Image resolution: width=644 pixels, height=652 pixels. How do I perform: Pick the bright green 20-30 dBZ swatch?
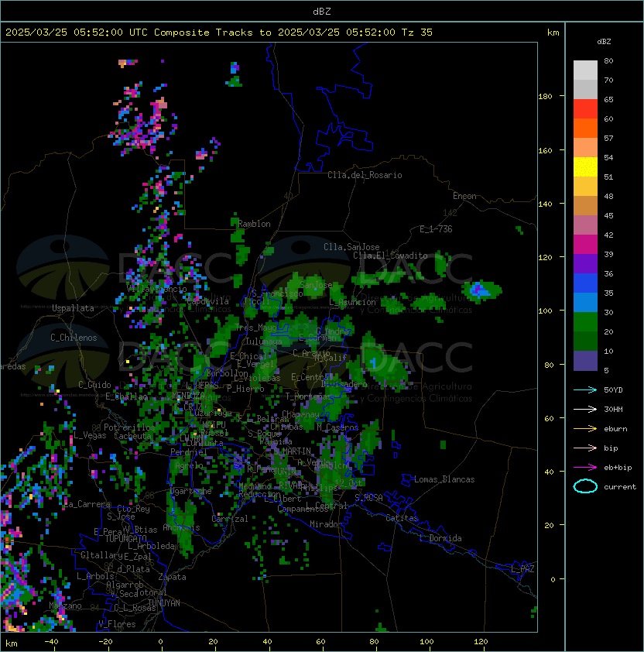[585, 322]
